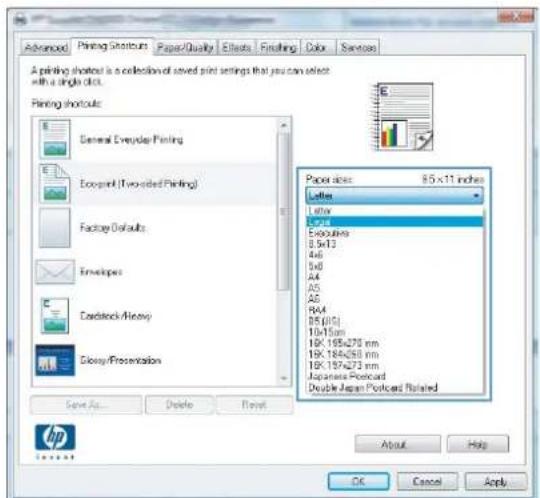Pick Japanese Postcard paper size
The height and width of the screenshot is (498, 540).
coord(395,376)
